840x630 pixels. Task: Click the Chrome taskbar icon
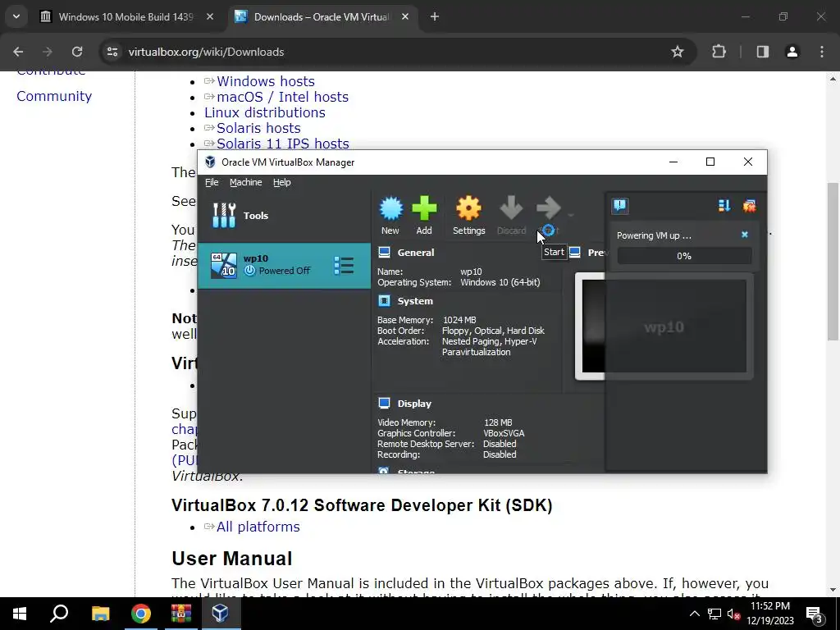(141, 614)
